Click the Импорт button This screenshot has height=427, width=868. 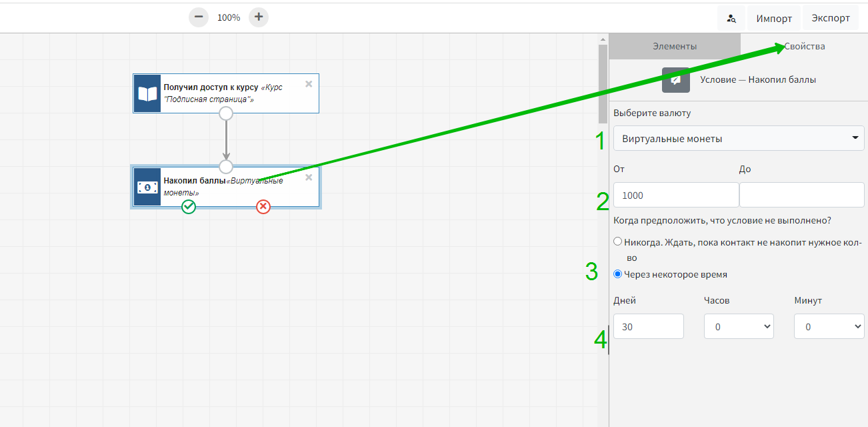(x=774, y=19)
